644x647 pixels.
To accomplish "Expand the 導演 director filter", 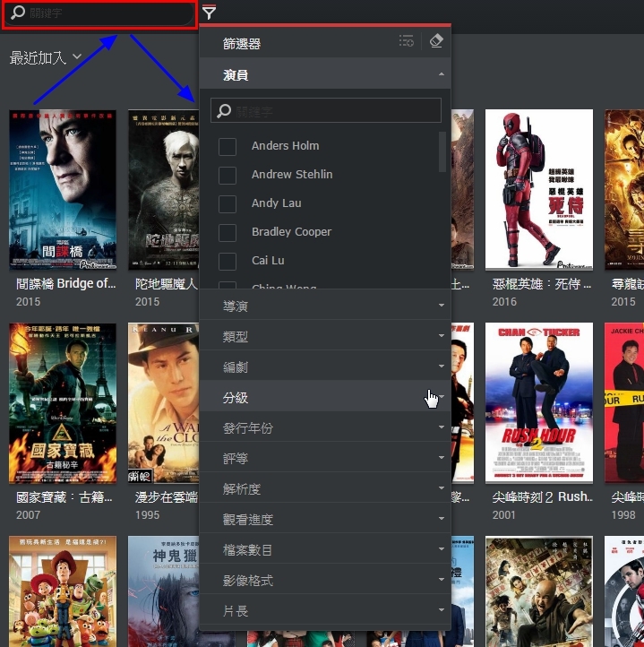I will pos(324,306).
